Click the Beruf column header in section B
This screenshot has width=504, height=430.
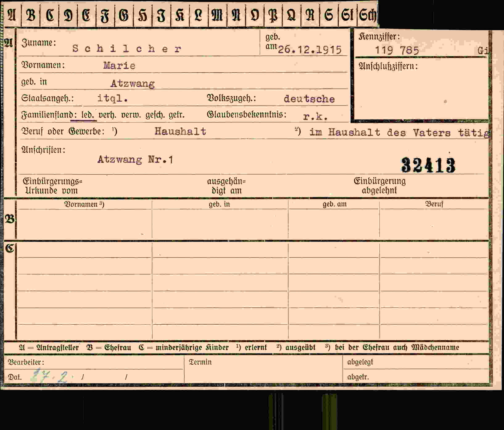tap(434, 204)
